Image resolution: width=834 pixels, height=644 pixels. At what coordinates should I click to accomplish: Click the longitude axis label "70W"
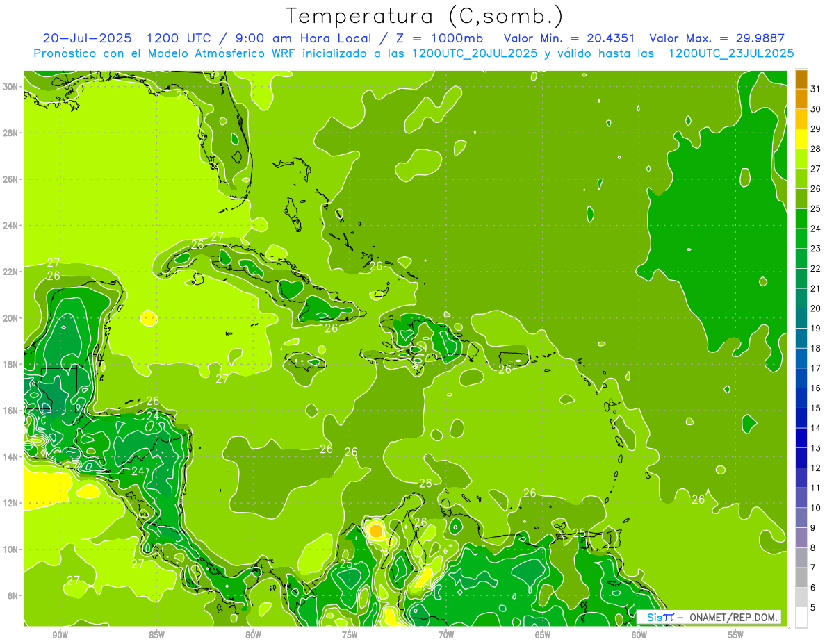446,636
